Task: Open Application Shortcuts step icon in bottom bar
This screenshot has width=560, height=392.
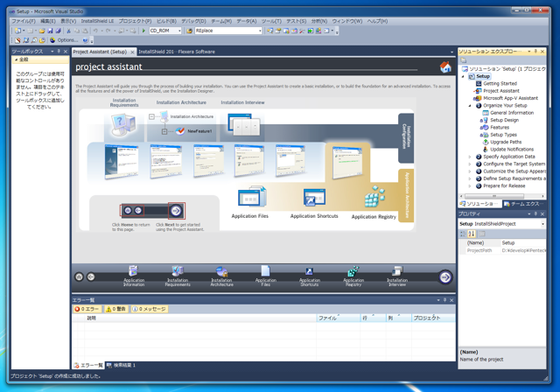Action: 309,271
